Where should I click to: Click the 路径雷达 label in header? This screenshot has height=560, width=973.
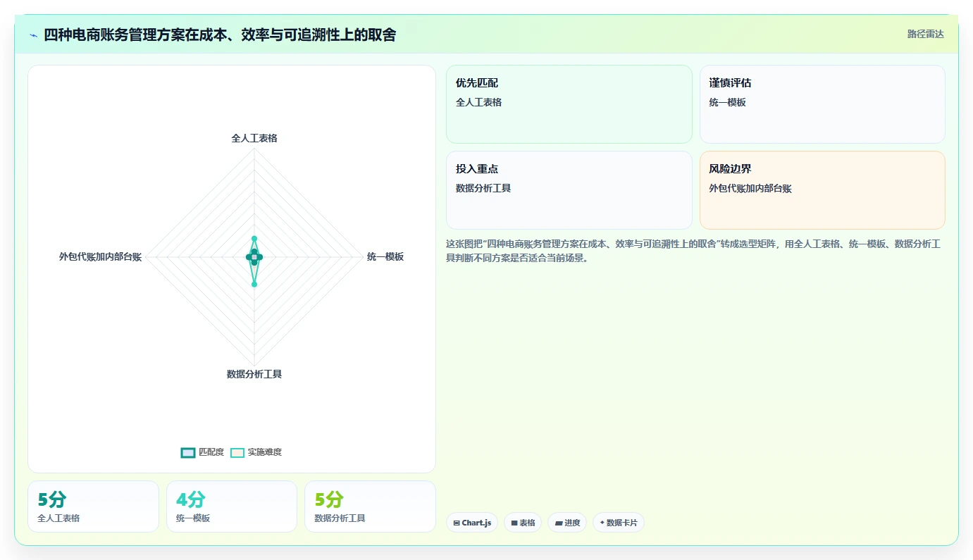click(925, 34)
